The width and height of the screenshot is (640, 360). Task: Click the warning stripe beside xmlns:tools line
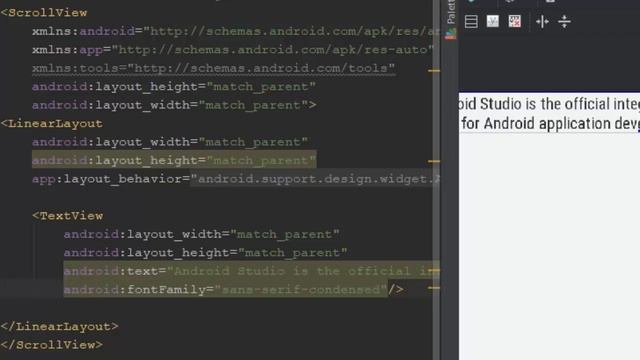[x=434, y=71]
